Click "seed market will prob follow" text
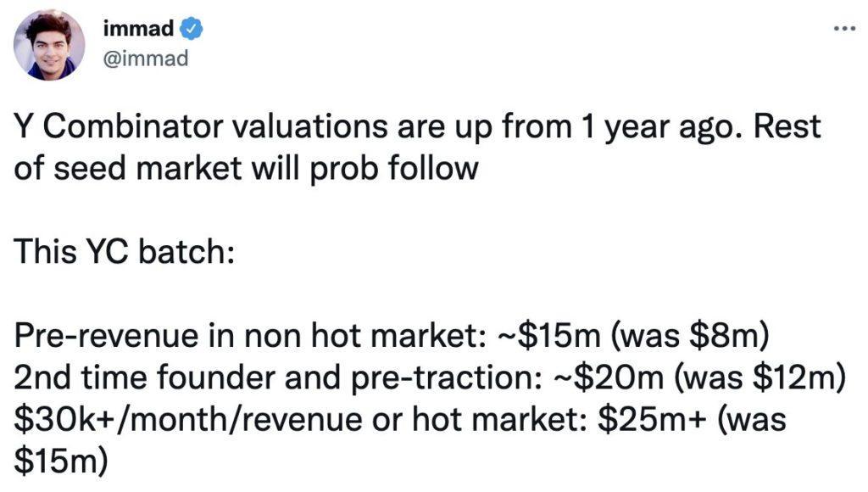This screenshot has height=492, width=868. click(x=265, y=168)
